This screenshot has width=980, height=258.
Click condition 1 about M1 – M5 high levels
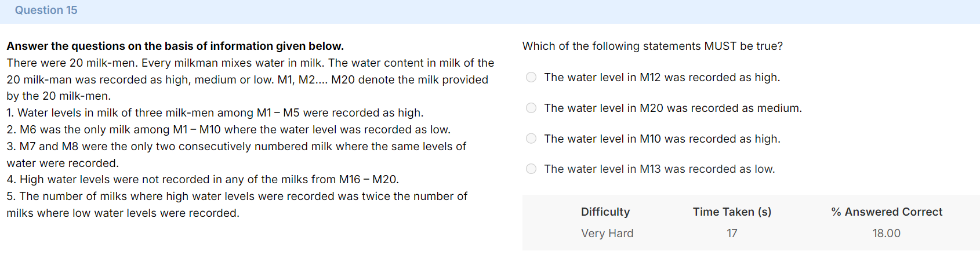tap(215, 112)
